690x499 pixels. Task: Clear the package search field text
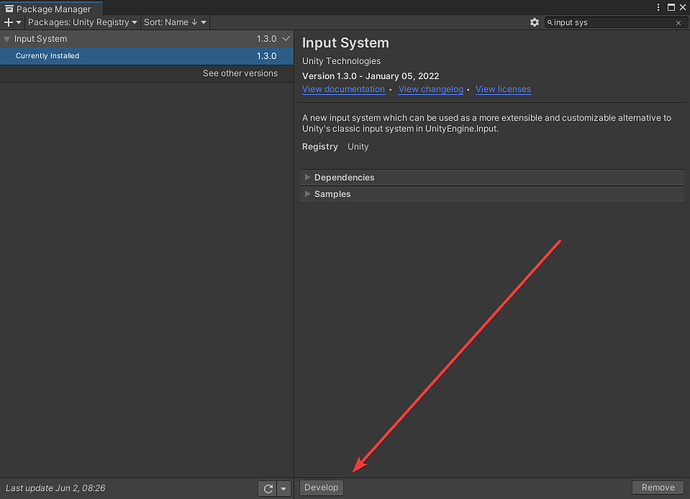point(678,22)
